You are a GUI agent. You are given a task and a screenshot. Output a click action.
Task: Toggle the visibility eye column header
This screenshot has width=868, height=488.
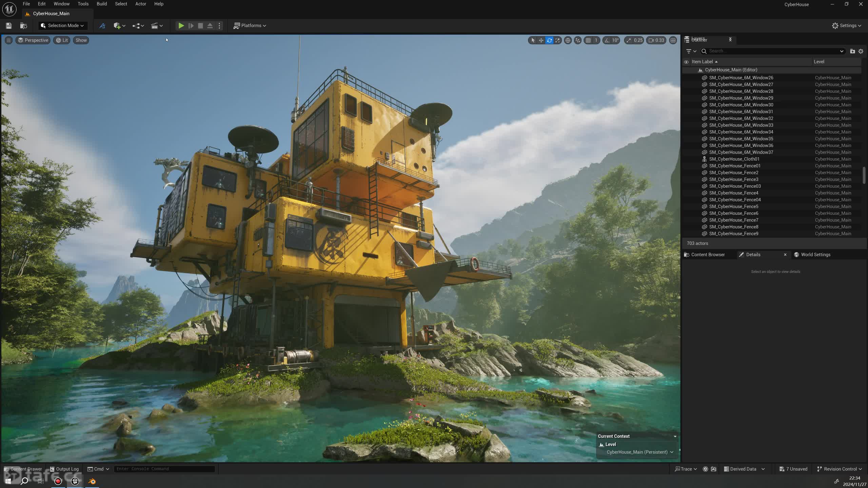[x=686, y=62]
